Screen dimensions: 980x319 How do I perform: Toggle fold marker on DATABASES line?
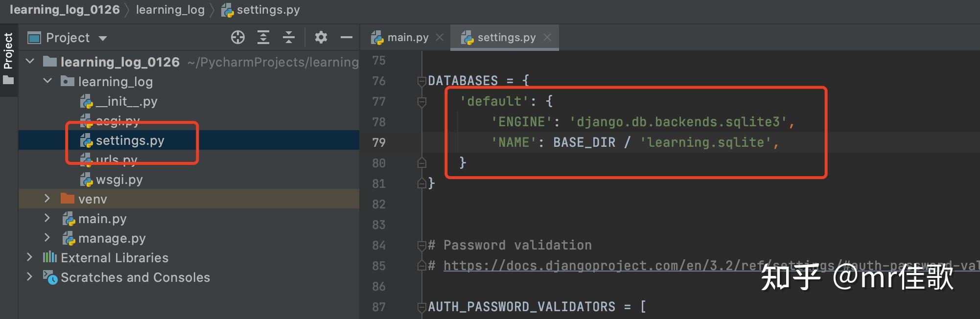coord(421,81)
